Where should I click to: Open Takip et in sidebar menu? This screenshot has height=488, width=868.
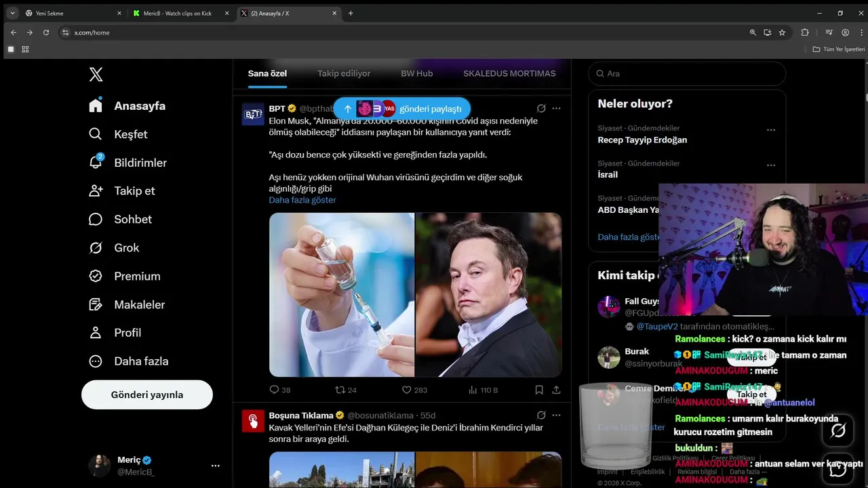click(x=122, y=191)
